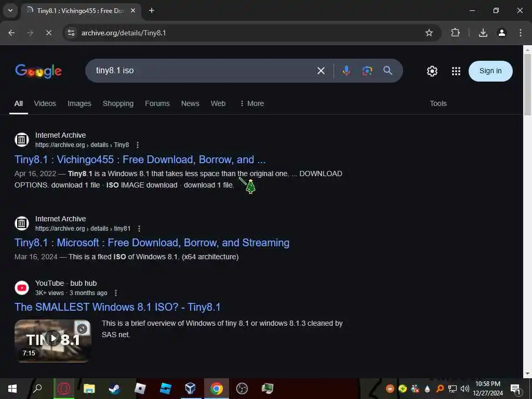This screenshot has width=532, height=399.
Task: Open the Chrome three-dot menu
Action: click(x=520, y=33)
